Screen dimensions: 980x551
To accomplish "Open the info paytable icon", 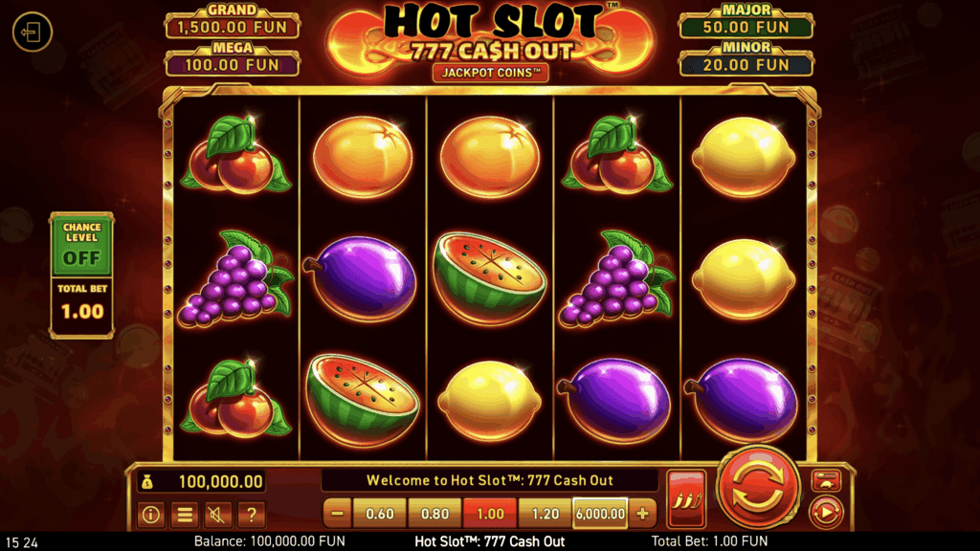I will 150,514.
